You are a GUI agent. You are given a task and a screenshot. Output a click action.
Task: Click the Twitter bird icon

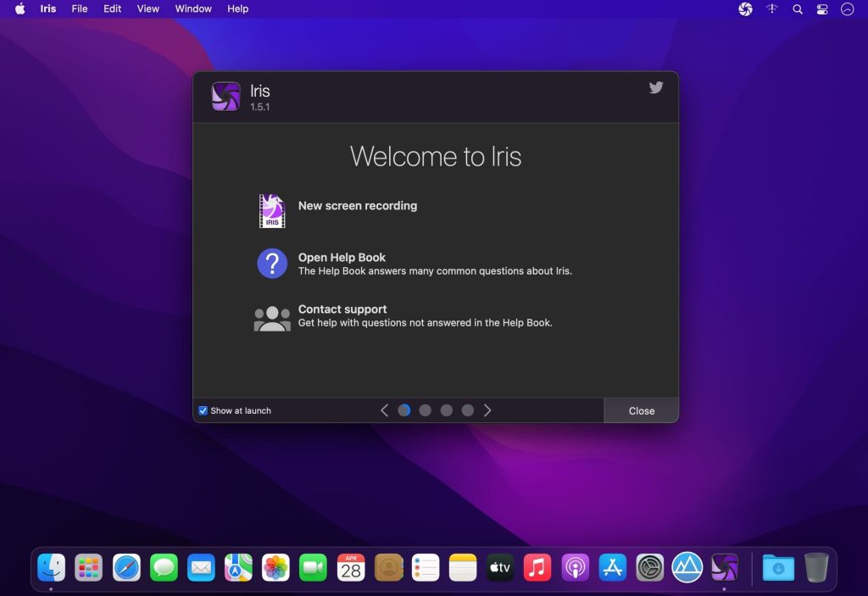click(655, 87)
